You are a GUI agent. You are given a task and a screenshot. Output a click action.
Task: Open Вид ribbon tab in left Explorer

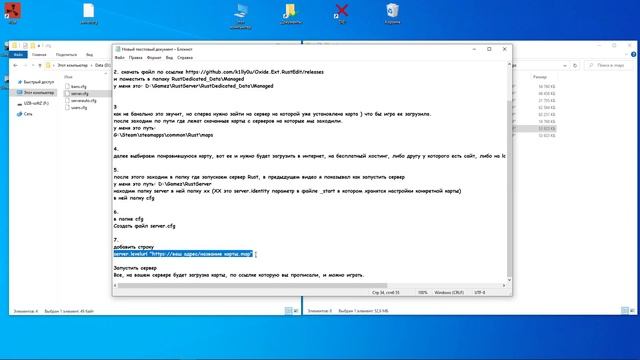[x=89, y=54]
